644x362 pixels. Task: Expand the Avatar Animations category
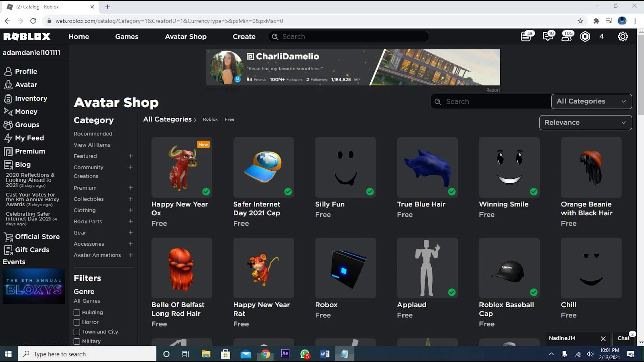[130, 255]
